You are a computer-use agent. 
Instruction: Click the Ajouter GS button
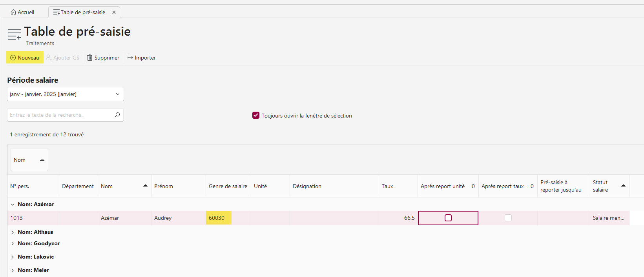click(63, 58)
